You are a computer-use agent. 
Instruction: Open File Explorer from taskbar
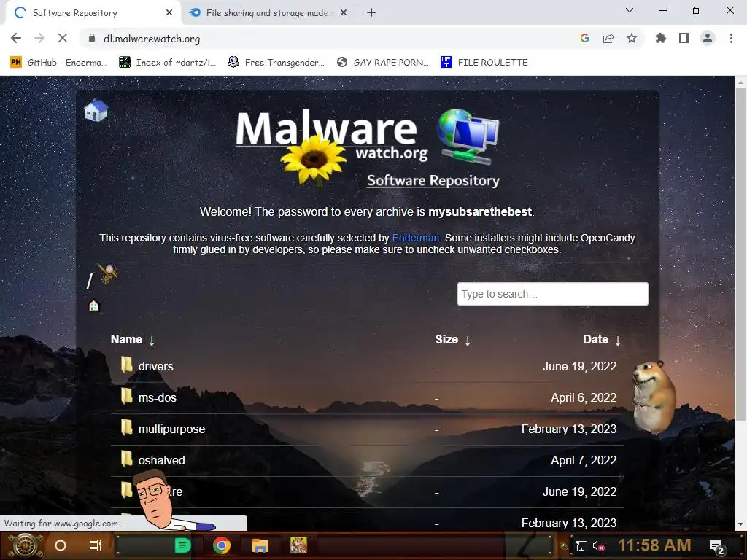coord(260,545)
